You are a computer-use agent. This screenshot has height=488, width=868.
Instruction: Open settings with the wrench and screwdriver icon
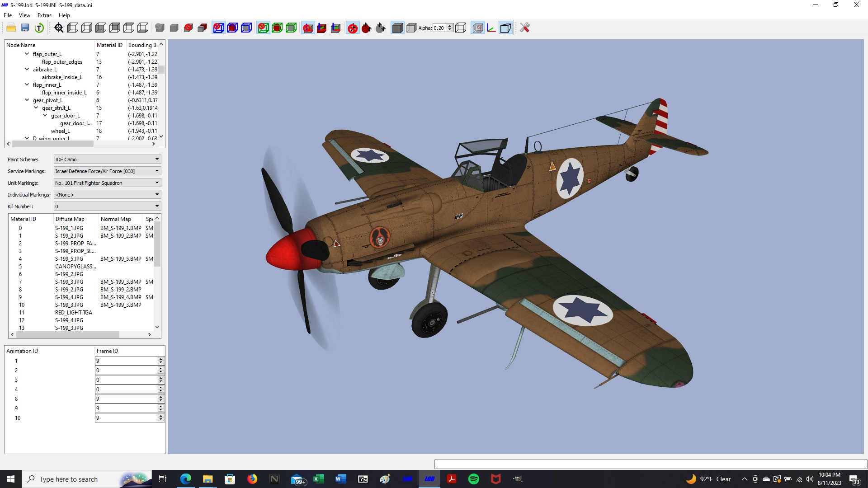524,28
